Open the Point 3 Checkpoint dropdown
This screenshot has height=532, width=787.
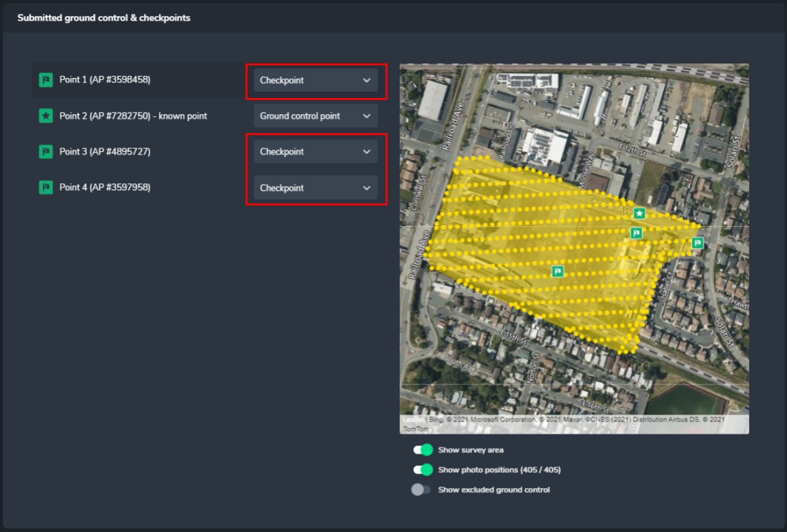coord(315,152)
